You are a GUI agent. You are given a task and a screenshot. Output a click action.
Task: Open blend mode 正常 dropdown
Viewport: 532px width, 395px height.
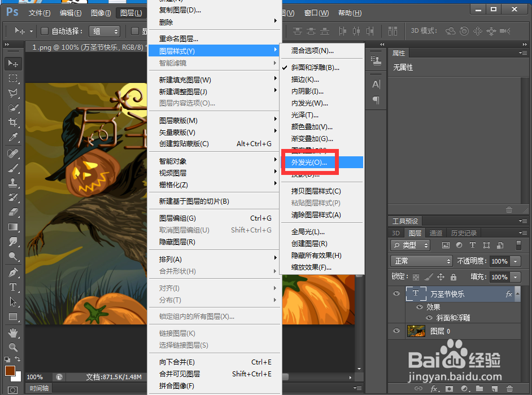click(x=421, y=261)
